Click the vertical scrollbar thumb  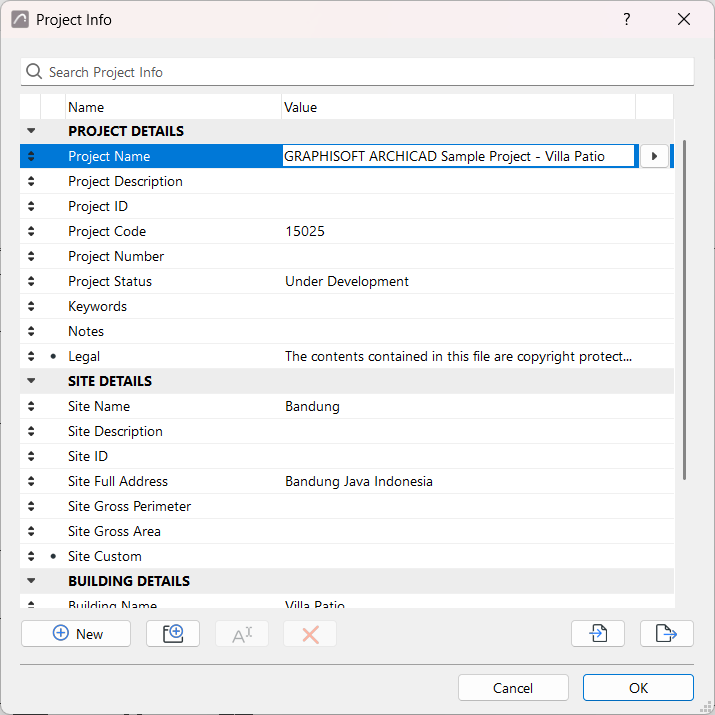click(684, 310)
